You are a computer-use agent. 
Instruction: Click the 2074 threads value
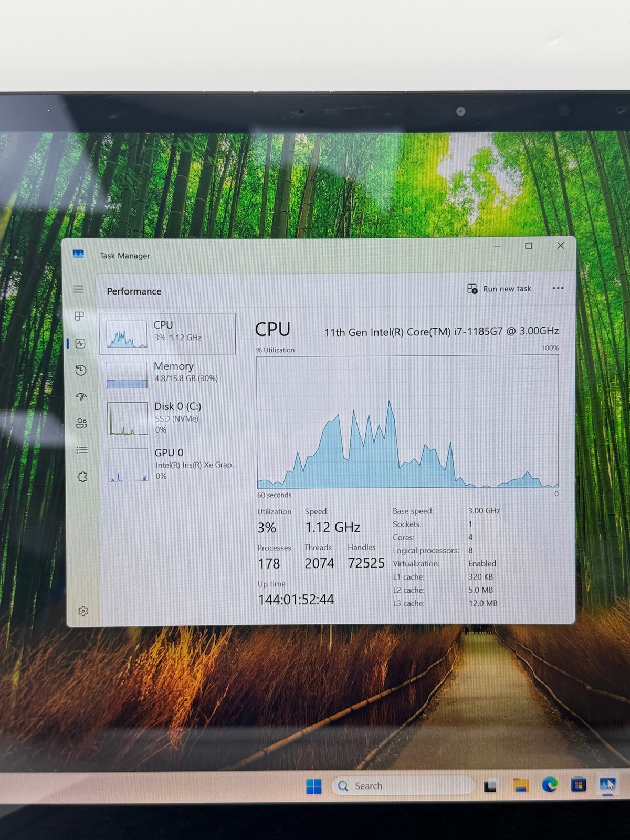(320, 563)
